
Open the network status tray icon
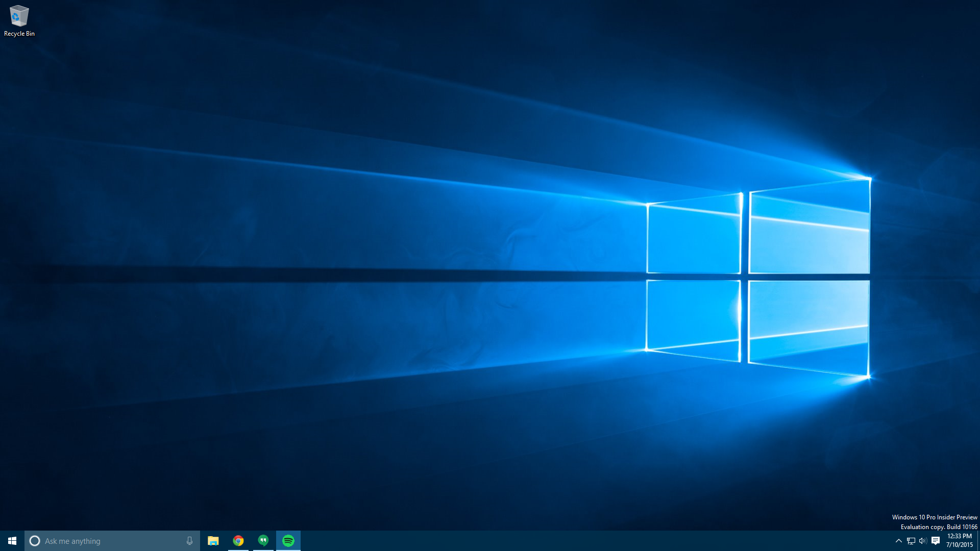(x=911, y=541)
